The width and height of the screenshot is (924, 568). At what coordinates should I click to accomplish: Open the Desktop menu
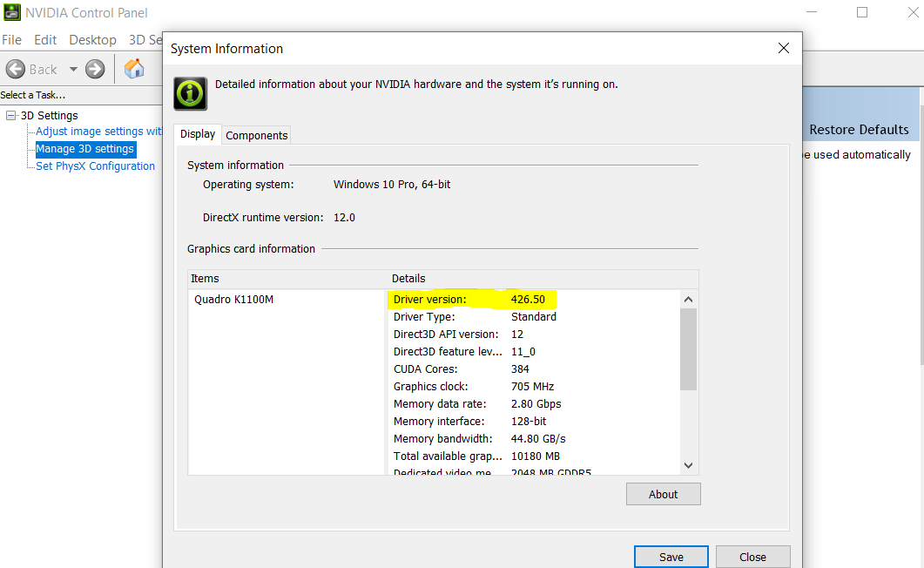[92, 39]
